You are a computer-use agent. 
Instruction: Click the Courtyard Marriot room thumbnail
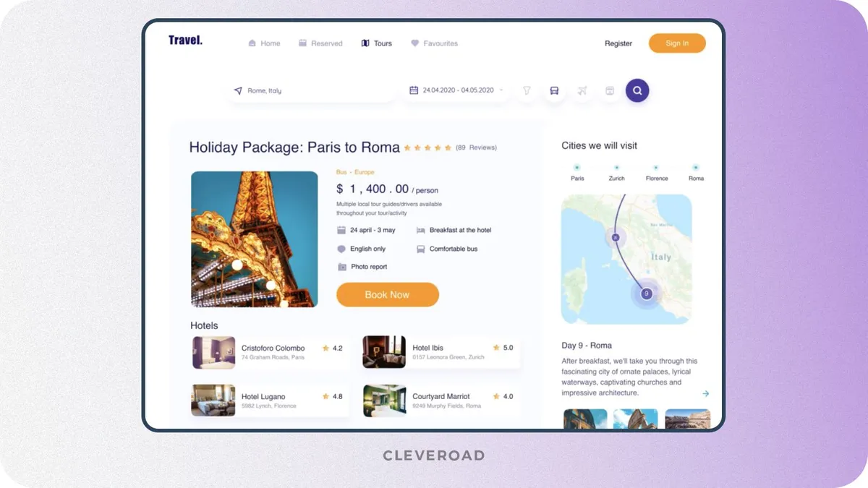[384, 401]
